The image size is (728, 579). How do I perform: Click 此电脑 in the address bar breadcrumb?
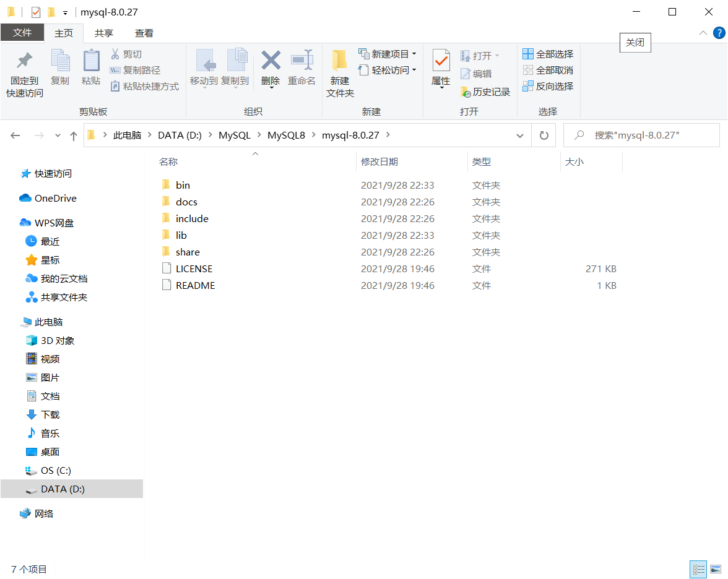pyautogui.click(x=127, y=135)
